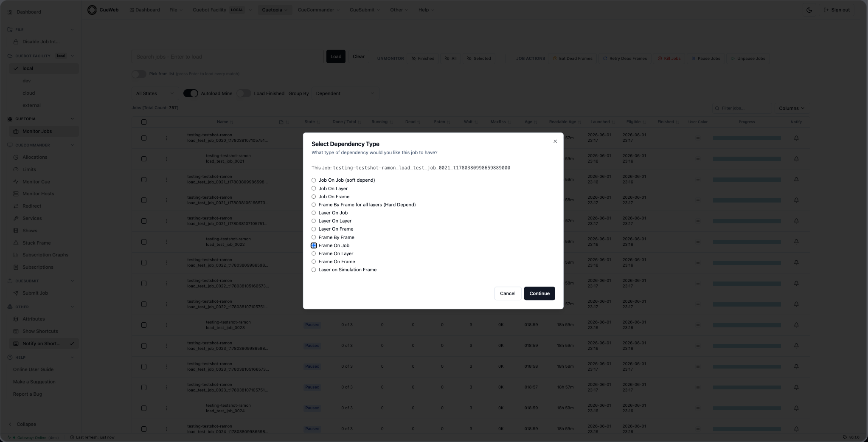Open the CueCommander top menu
Screen dimensions: 868x442
coord(318,10)
